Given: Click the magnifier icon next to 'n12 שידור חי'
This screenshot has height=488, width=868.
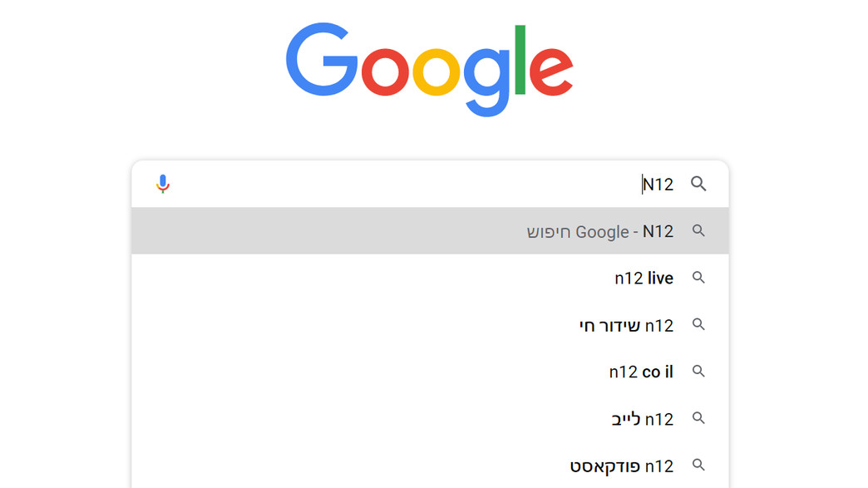Looking at the screenshot, I should (698, 325).
